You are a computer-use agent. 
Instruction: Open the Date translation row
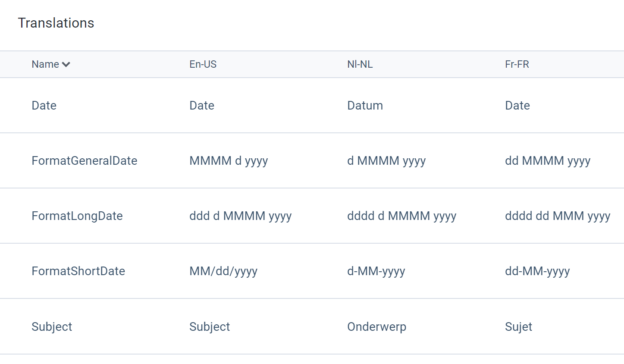tap(44, 106)
